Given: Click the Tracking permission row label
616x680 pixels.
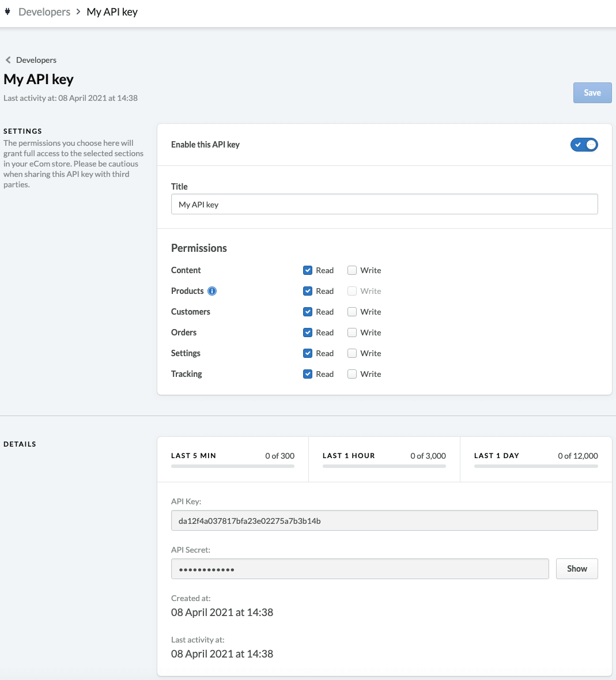Looking at the screenshot, I should click(186, 374).
